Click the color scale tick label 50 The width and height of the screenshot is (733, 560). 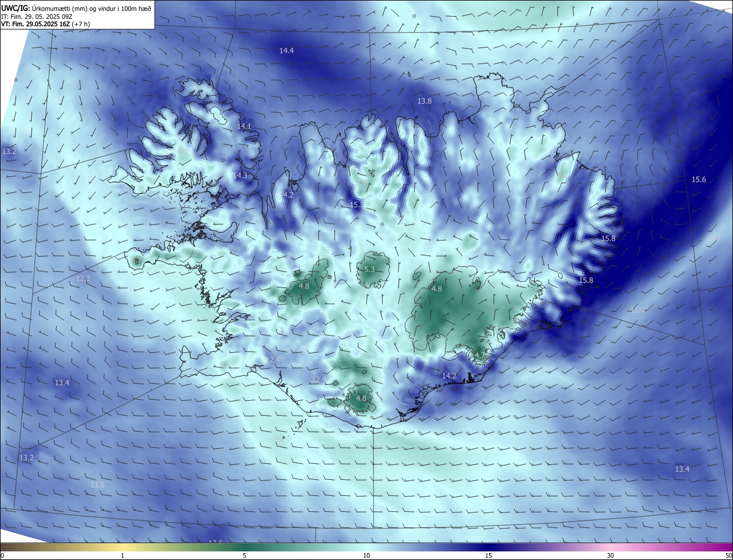coord(728,555)
